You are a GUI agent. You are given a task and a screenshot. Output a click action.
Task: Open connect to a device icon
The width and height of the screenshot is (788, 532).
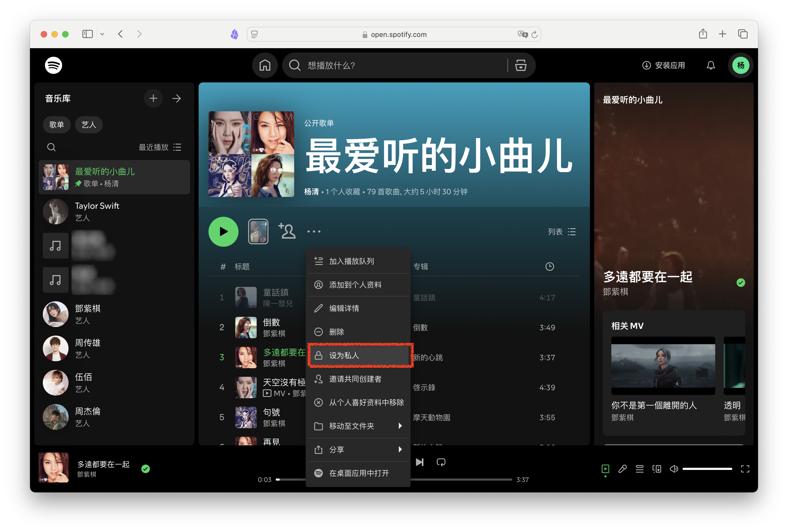(x=657, y=469)
